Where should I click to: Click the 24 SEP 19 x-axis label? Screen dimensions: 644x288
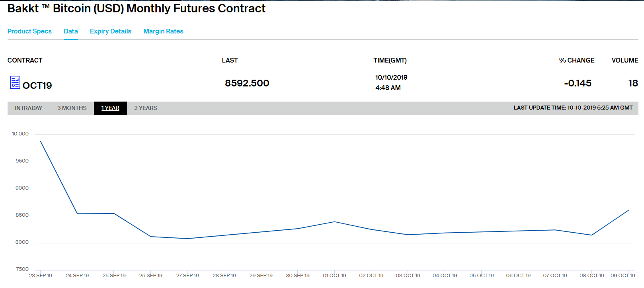(x=77, y=276)
